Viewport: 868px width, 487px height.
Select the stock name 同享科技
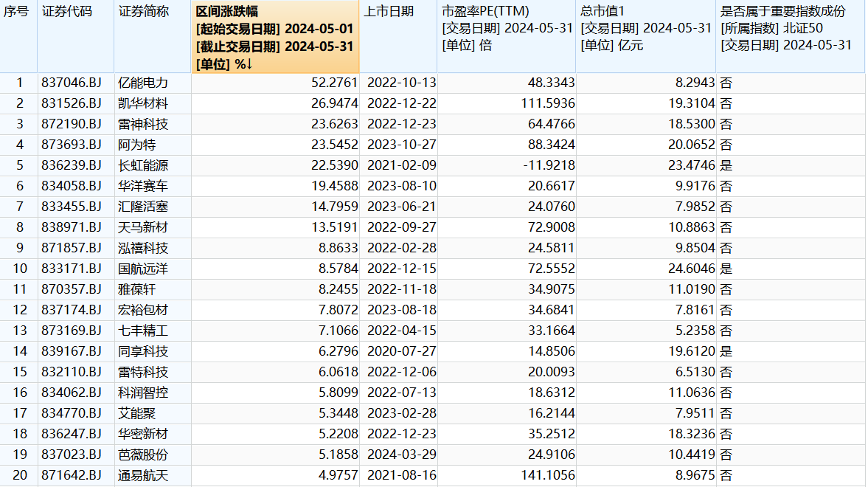(143, 351)
